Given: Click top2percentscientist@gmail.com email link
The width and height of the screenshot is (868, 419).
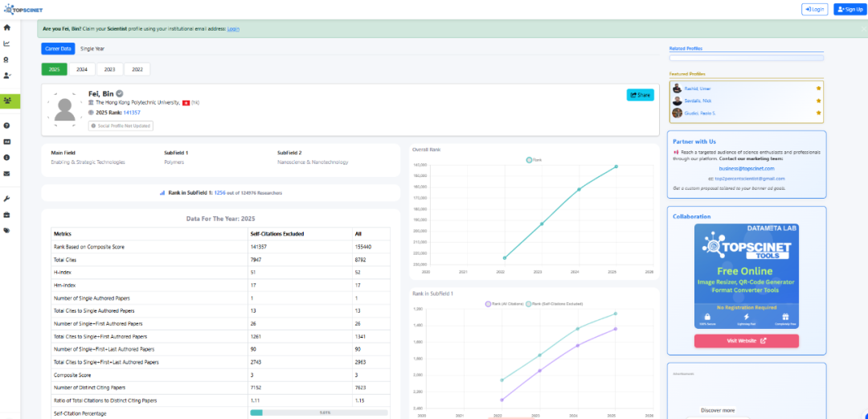Looking at the screenshot, I should [x=750, y=179].
